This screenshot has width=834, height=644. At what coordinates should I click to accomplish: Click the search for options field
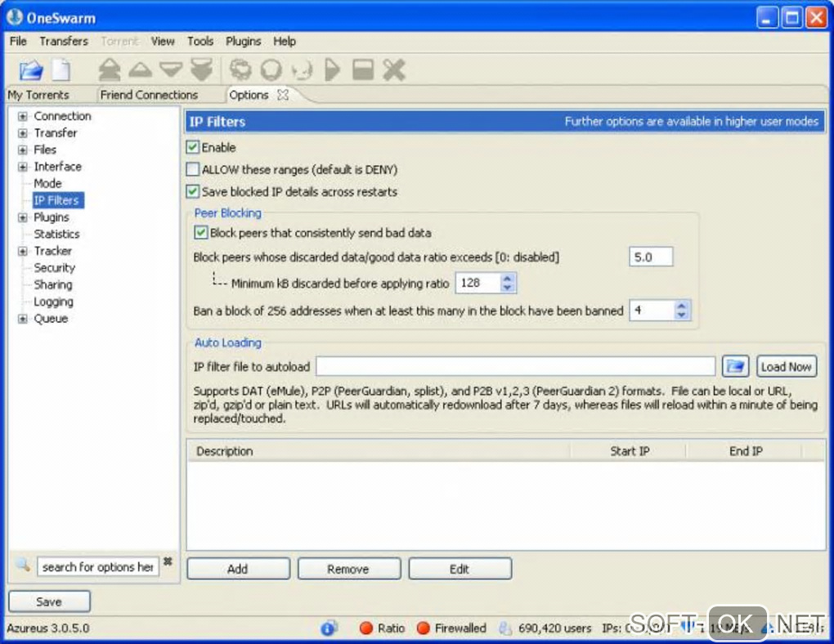pyautogui.click(x=98, y=567)
